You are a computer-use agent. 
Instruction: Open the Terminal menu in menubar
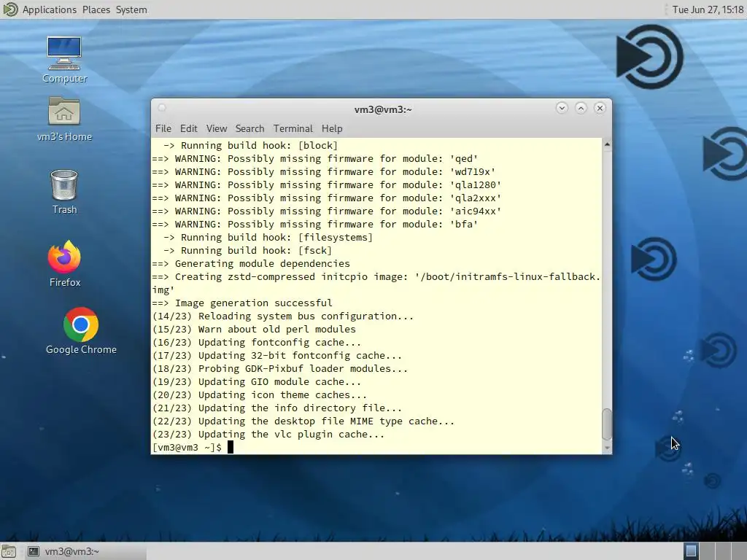tap(293, 128)
